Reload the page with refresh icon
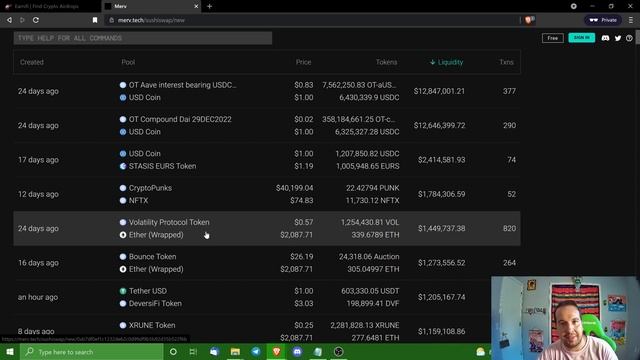 36,20
